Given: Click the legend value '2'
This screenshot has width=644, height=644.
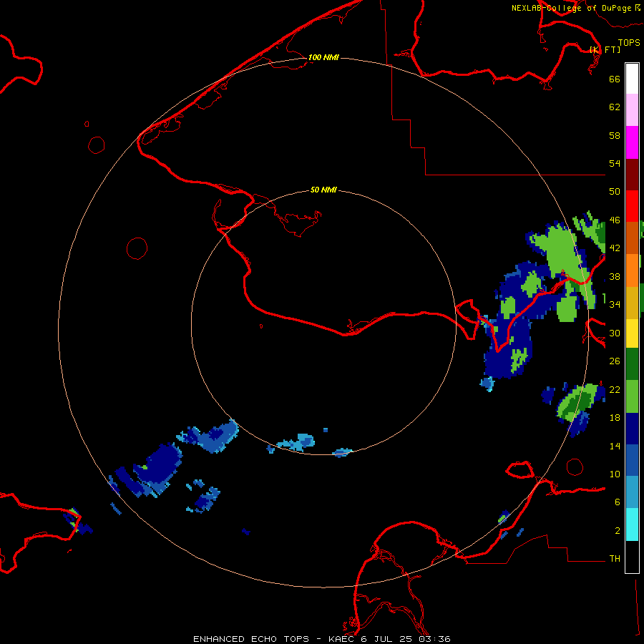Looking at the screenshot, I should coord(618,531).
